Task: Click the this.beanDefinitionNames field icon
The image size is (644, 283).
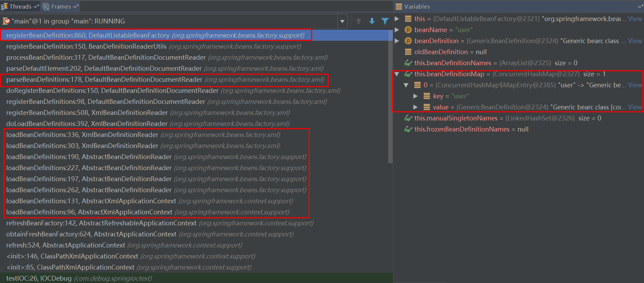Action: coord(408,63)
